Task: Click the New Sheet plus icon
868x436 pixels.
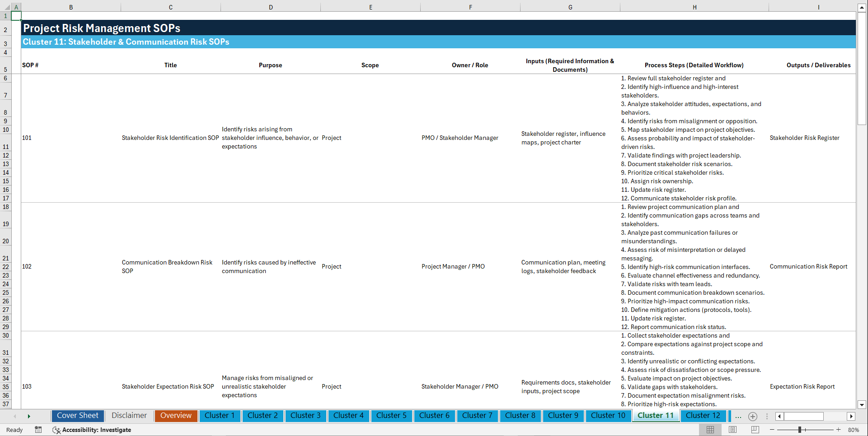Action: (752, 416)
